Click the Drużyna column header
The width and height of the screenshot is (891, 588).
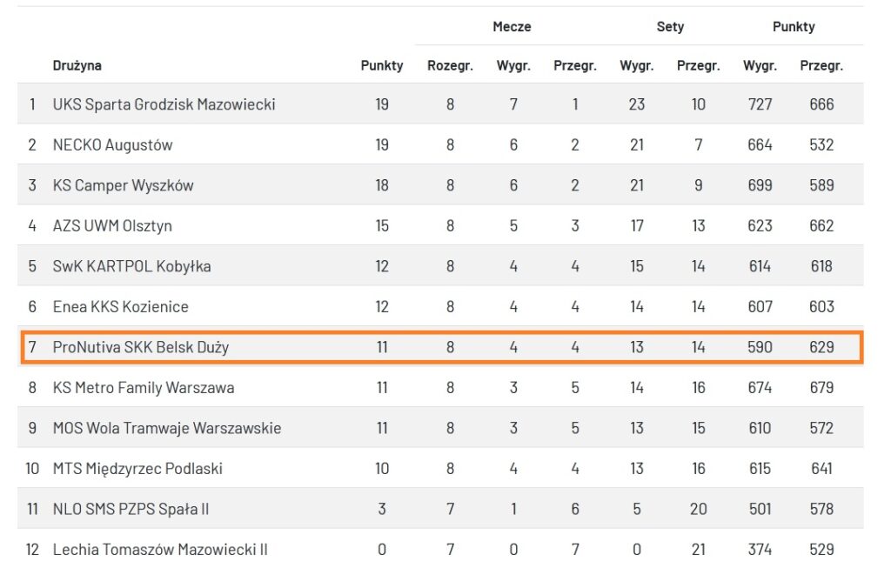(x=77, y=65)
